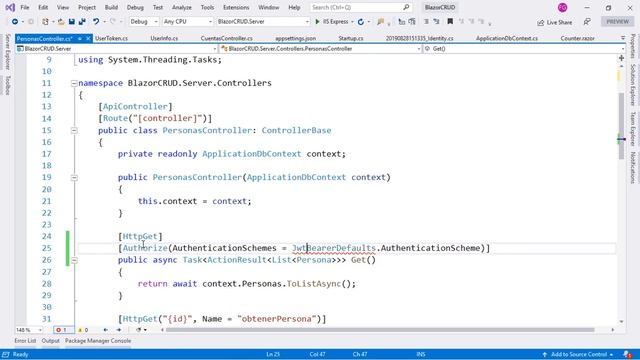
Task: Open the account profile avatar
Action: pyautogui.click(x=562, y=7)
